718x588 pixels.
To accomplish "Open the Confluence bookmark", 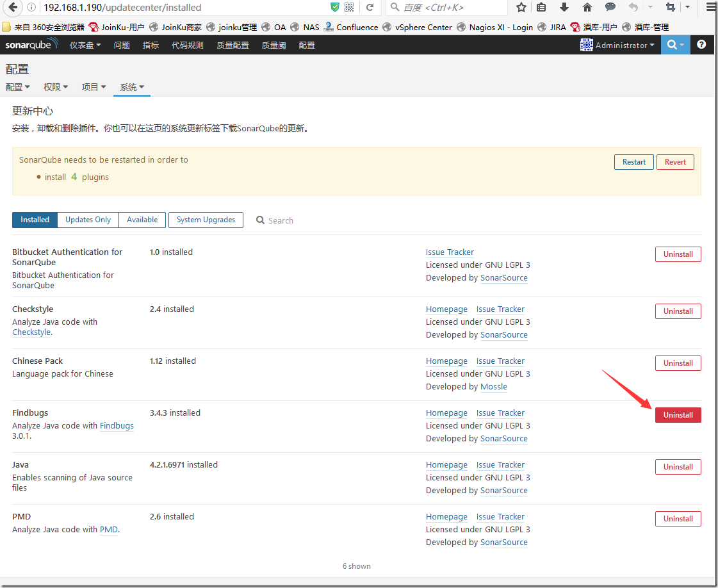I will (351, 27).
